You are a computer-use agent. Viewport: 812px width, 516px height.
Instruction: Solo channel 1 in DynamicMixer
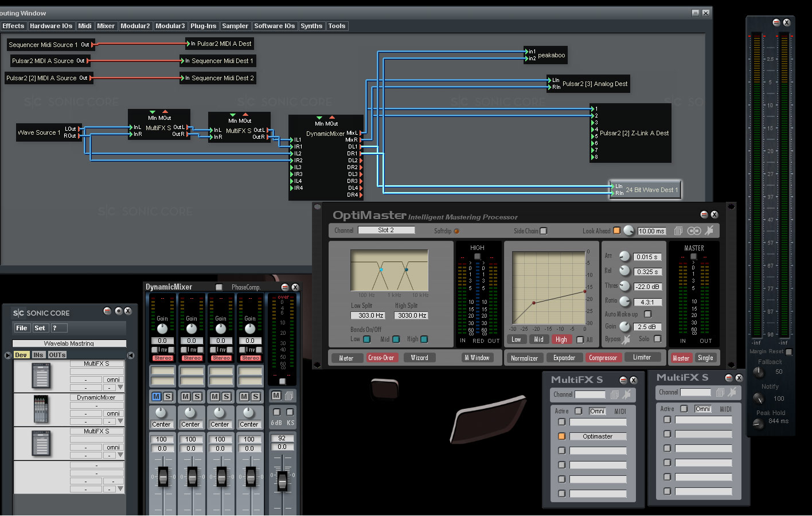point(168,396)
